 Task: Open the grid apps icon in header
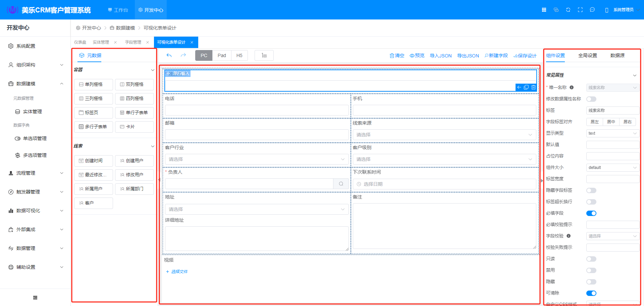coord(544,10)
